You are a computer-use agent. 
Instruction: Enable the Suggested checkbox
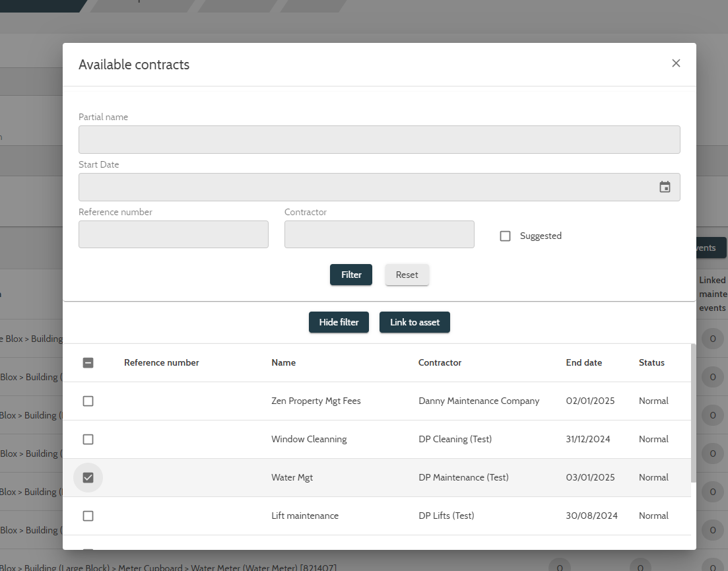[505, 236]
